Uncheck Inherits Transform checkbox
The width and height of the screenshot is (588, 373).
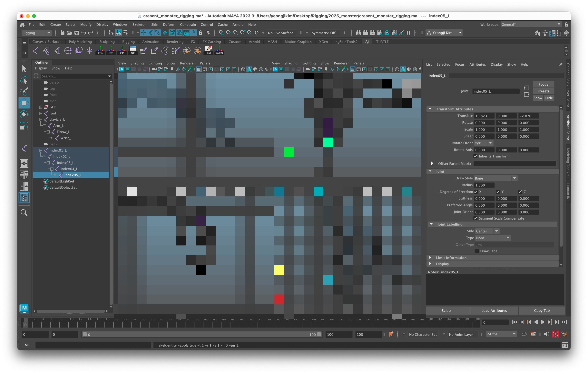click(475, 156)
